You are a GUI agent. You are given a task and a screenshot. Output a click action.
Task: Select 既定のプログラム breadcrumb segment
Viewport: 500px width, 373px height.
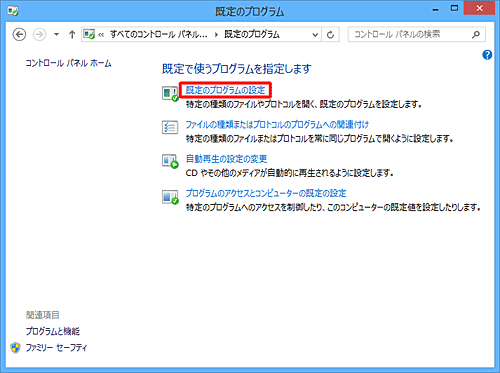[x=252, y=34]
